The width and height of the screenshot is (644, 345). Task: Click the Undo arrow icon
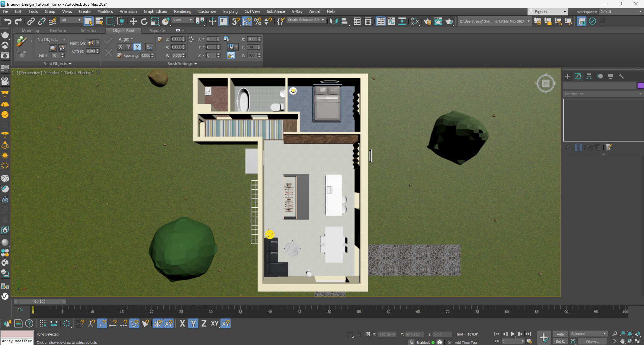click(x=7, y=21)
